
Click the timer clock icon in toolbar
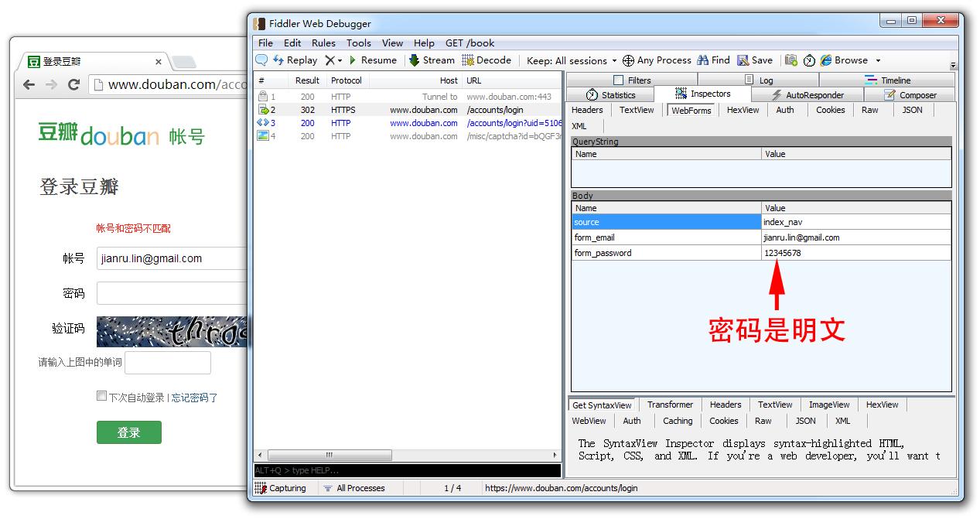pos(809,60)
